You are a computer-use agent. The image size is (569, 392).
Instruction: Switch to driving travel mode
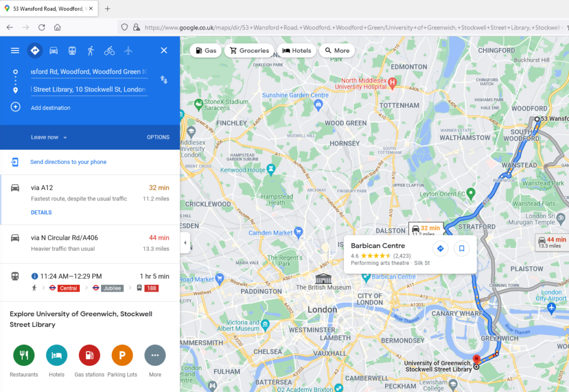(x=54, y=51)
